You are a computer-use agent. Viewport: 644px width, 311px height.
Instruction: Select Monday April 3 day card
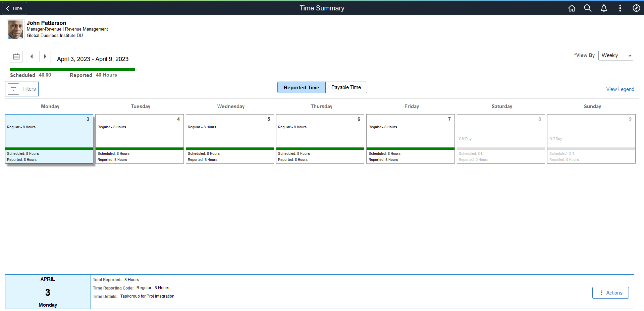click(x=49, y=139)
